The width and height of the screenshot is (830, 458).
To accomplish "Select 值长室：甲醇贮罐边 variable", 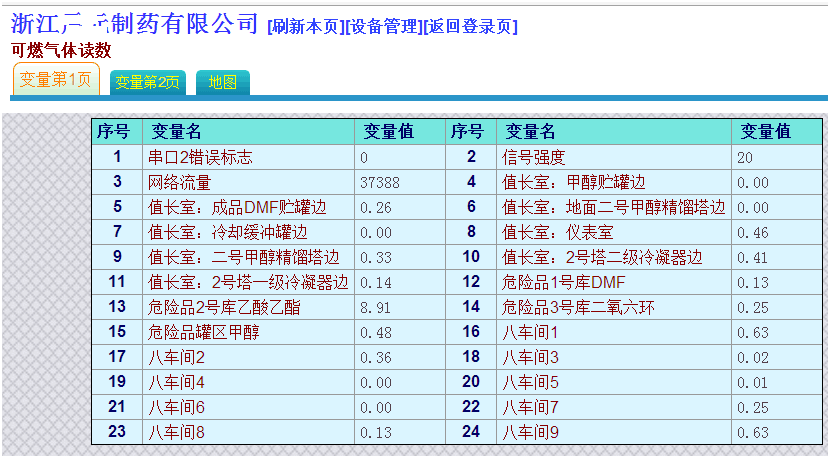I will point(573,182).
